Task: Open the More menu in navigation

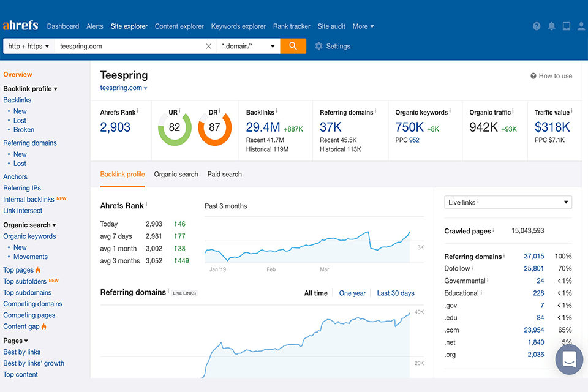Action: tap(363, 26)
